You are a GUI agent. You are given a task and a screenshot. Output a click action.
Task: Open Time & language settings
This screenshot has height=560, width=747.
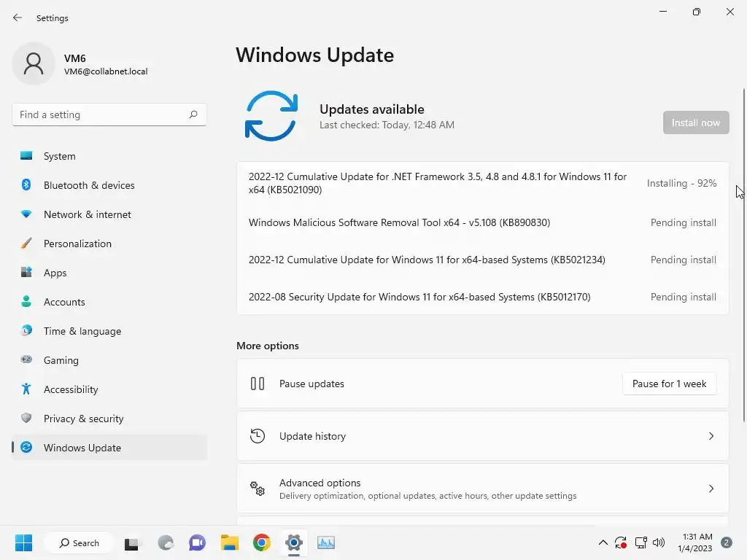click(x=109, y=331)
